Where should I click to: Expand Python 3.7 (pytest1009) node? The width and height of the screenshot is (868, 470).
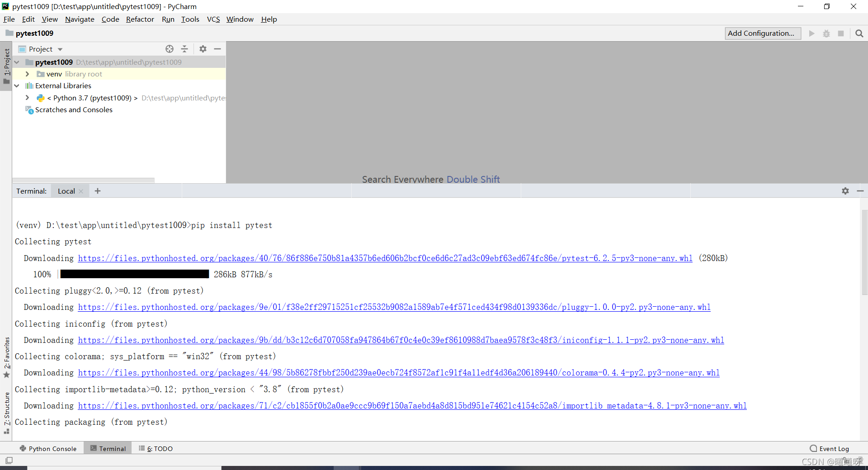(x=27, y=98)
